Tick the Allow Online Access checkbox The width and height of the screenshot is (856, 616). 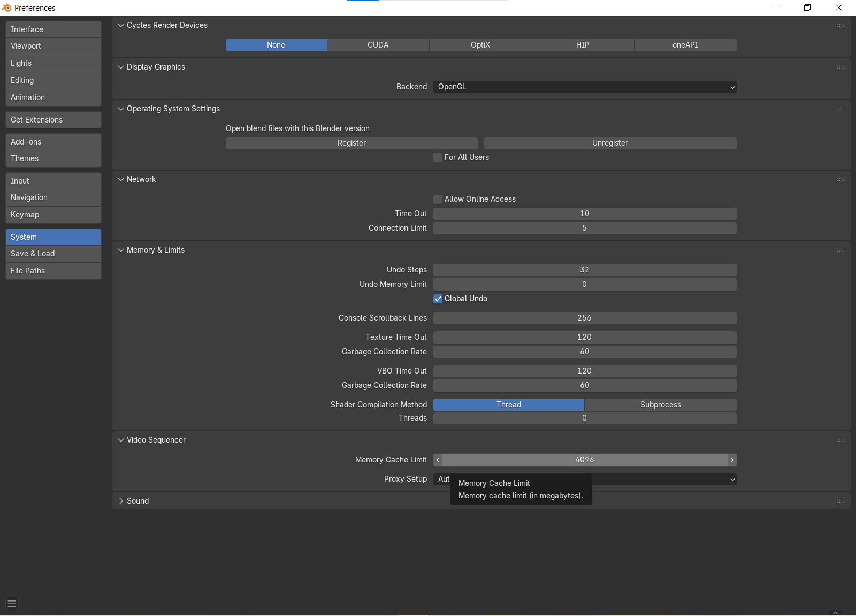click(x=438, y=199)
